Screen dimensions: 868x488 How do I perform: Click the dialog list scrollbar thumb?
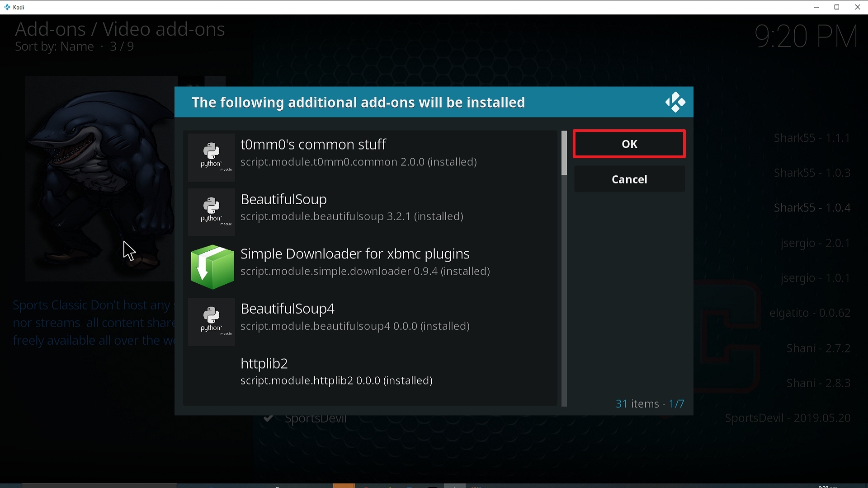tap(564, 153)
